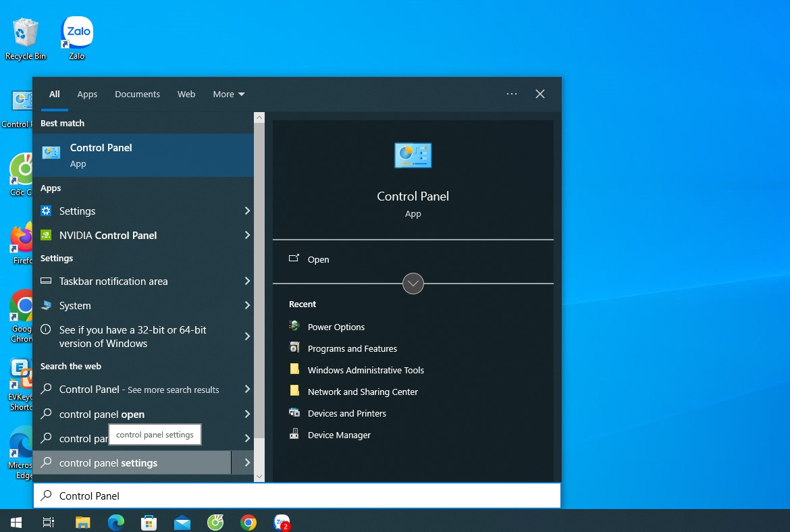Open the three-dot options menu
This screenshot has height=532, width=790.
pos(512,94)
